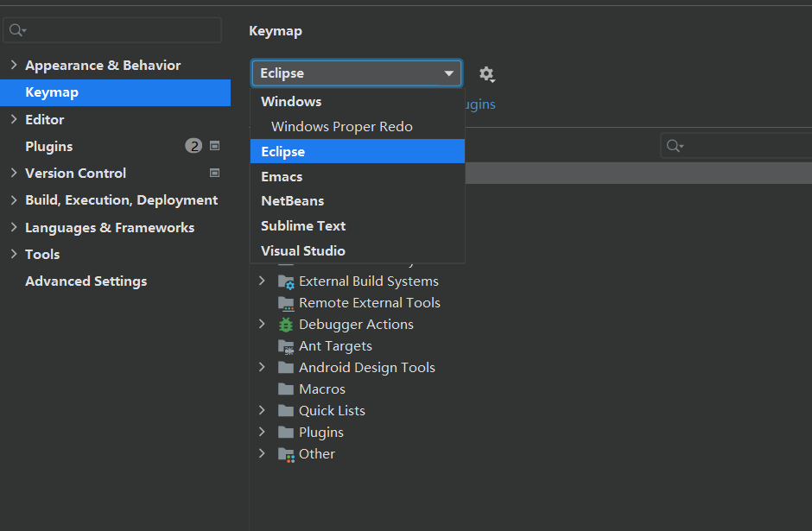Click the keymap actions search icon

coord(675,146)
